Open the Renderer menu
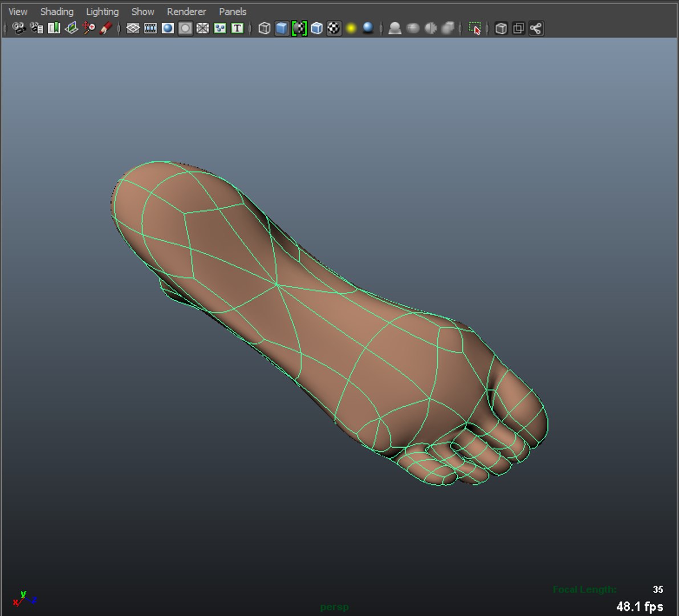This screenshot has height=616, width=679. 186,12
